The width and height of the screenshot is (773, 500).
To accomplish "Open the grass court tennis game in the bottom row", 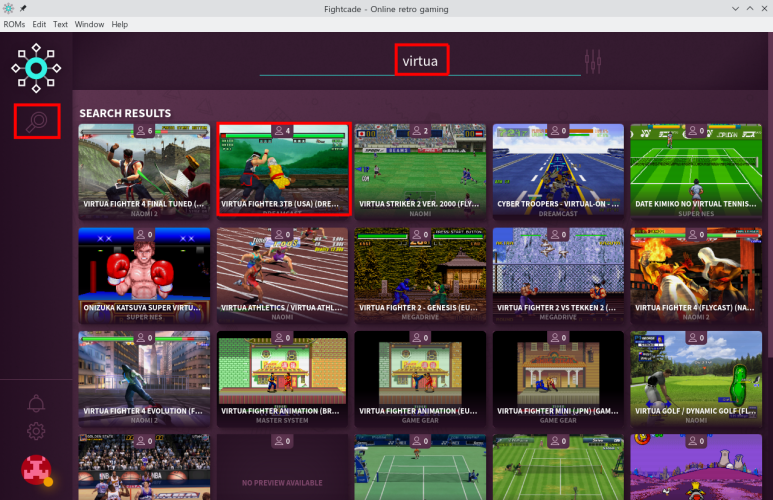I will (559, 467).
